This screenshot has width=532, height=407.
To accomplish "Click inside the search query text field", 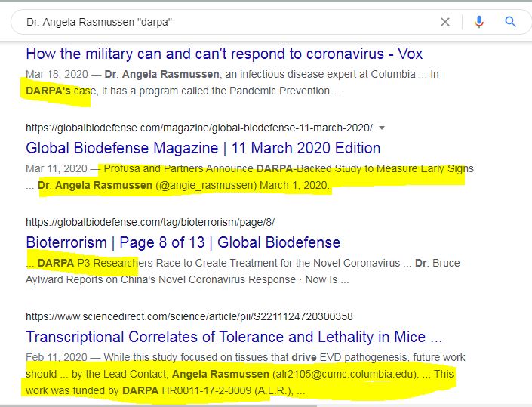I will pos(226,22).
